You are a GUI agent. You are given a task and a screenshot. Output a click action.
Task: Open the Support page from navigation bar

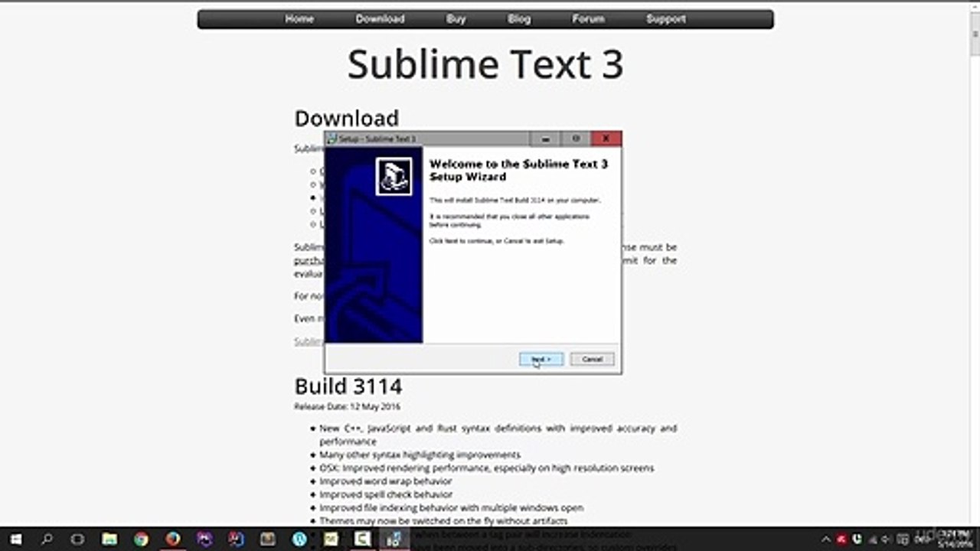coord(666,19)
